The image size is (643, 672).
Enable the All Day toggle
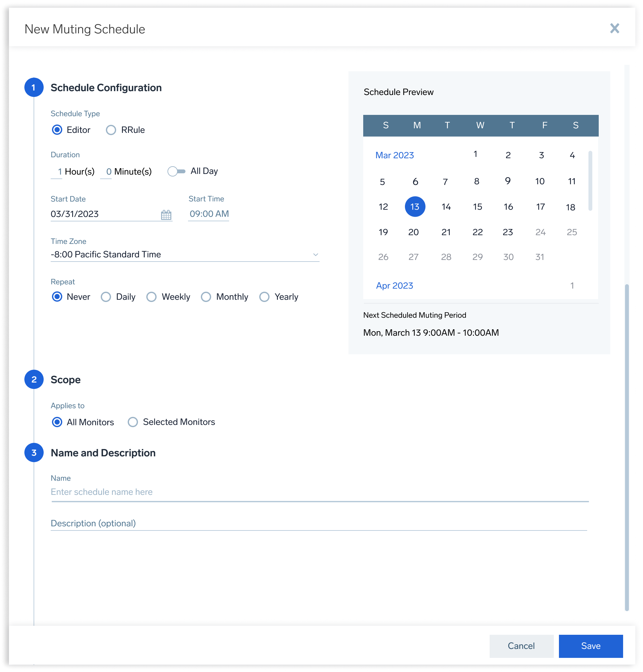[176, 171]
